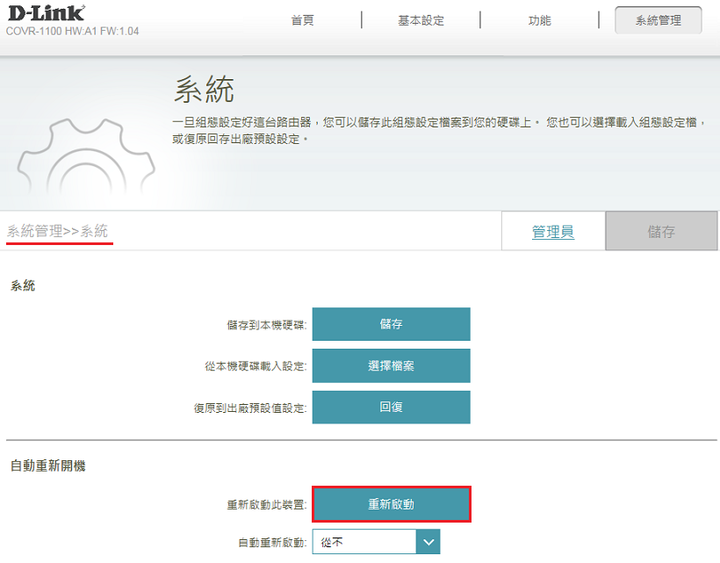The height and width of the screenshot is (563, 720).
Task: Open the 基本設定 menu
Action: (421, 21)
